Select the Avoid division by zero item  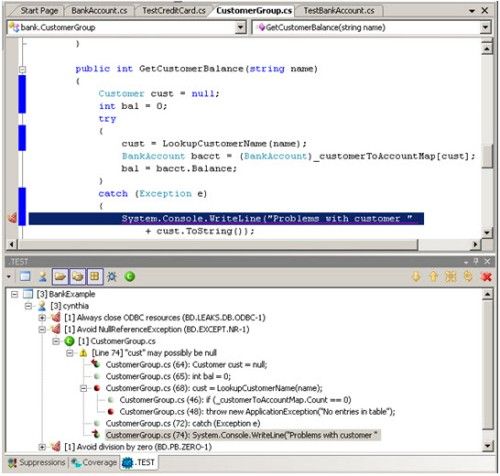pyautogui.click(x=138, y=447)
